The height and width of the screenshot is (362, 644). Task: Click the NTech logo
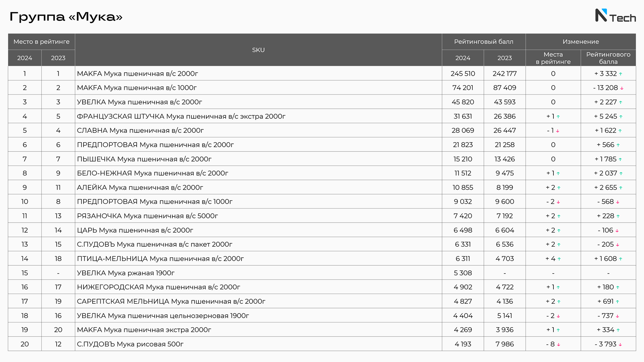click(x=615, y=15)
